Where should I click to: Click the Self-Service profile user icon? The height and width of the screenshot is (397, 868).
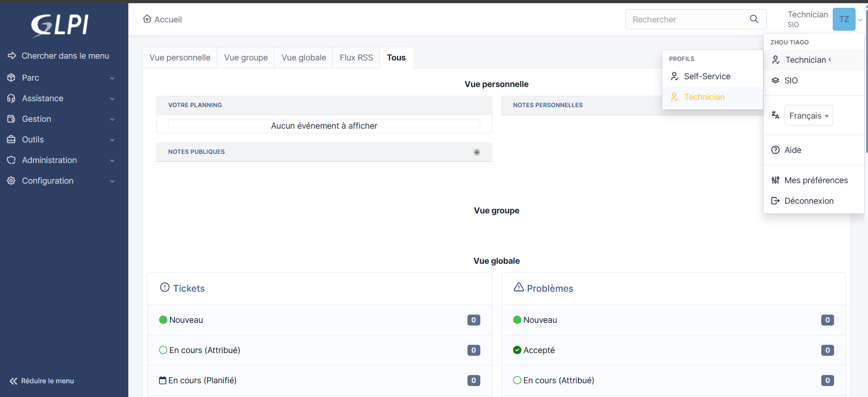(x=675, y=76)
